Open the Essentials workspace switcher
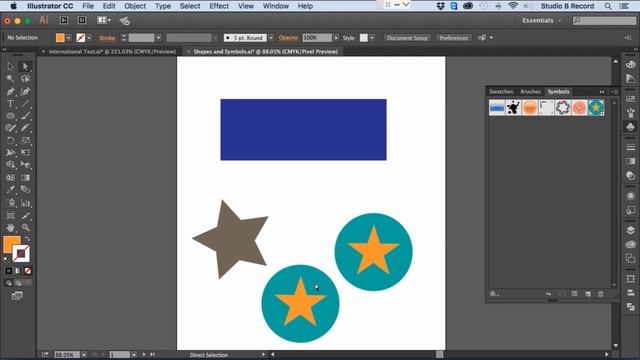 541,20
